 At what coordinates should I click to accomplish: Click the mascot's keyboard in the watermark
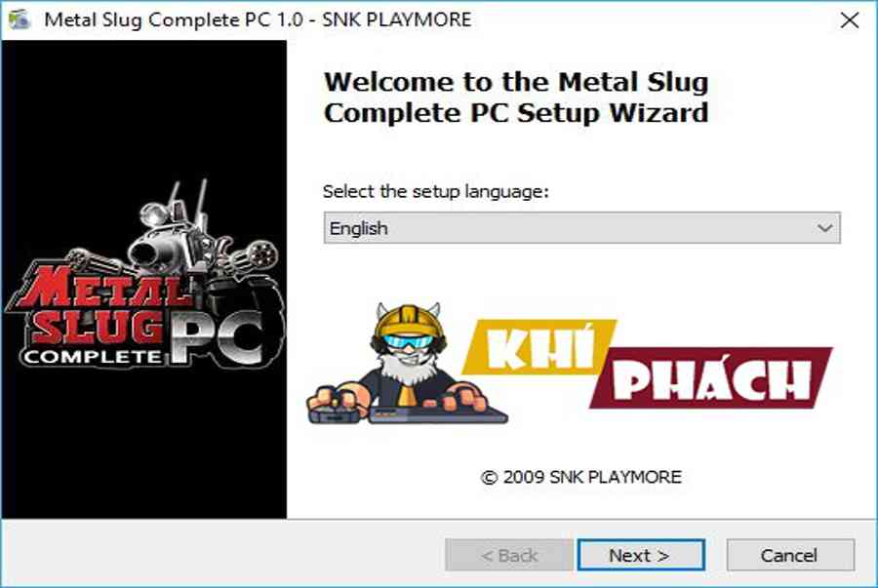(437, 415)
